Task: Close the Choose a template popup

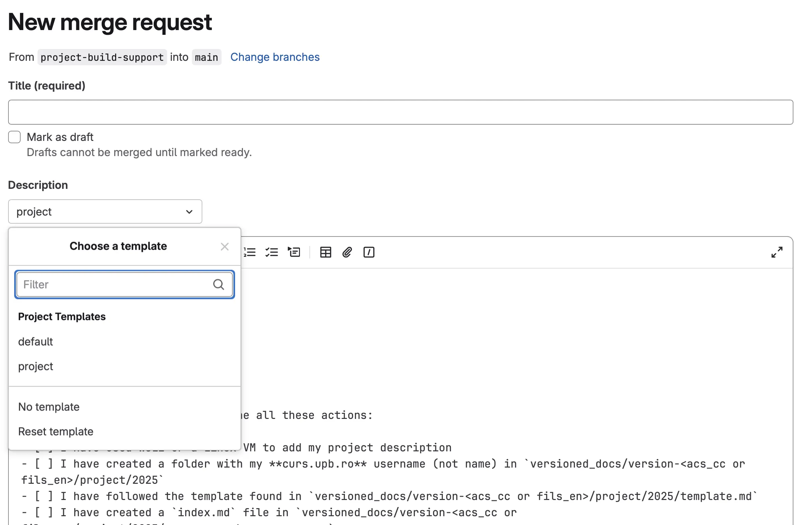Action: (x=225, y=247)
